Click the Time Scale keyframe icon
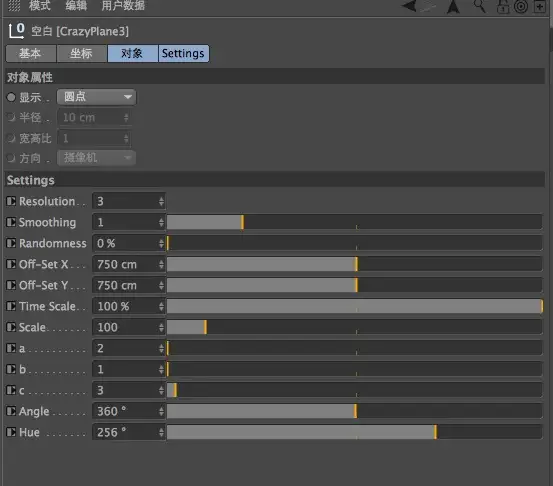The height and width of the screenshot is (486, 553). [x=11, y=306]
